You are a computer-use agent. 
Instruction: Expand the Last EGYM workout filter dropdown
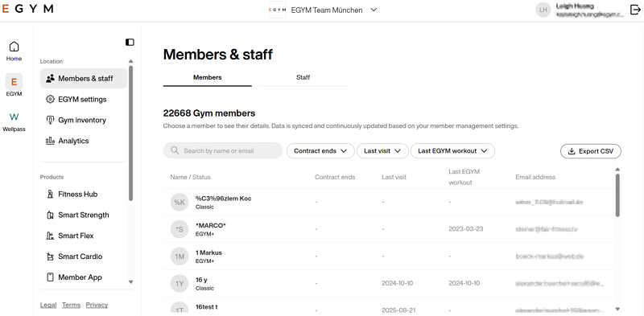click(452, 151)
